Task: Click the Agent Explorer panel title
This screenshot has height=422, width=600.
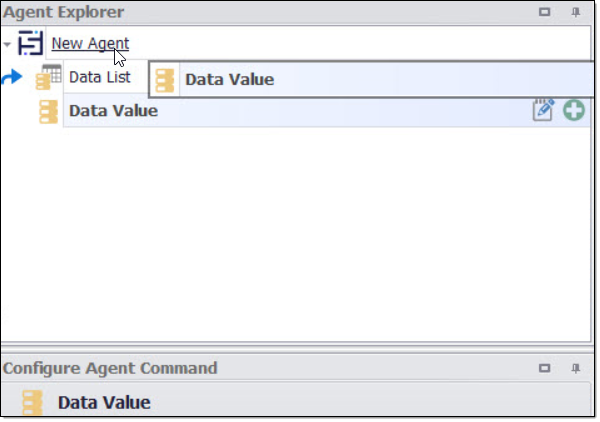Action: [x=64, y=13]
